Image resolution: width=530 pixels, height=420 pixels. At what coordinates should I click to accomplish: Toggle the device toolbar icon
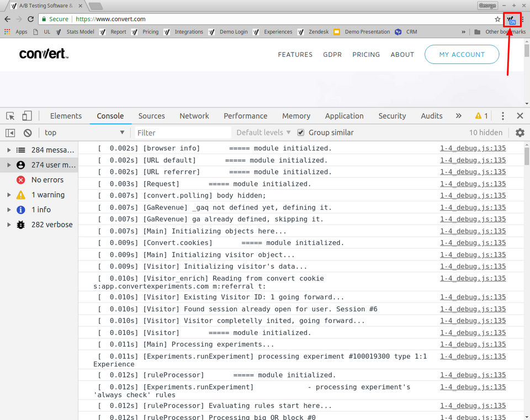pyautogui.click(x=27, y=116)
